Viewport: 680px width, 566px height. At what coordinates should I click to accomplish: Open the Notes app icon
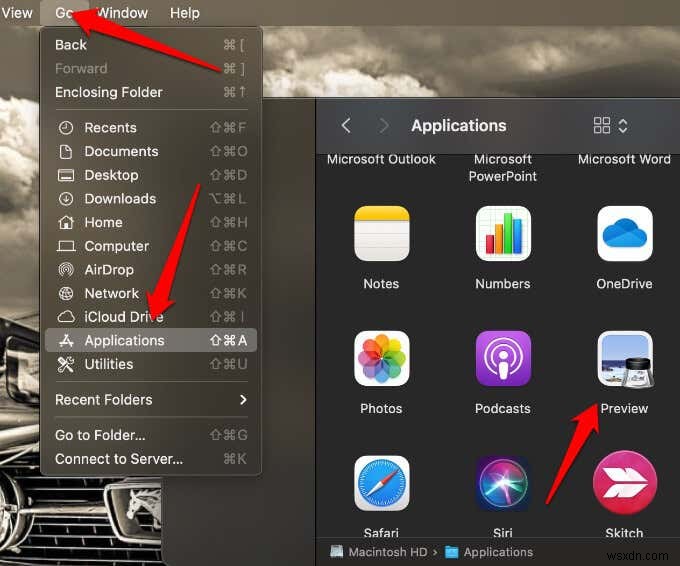pos(381,234)
